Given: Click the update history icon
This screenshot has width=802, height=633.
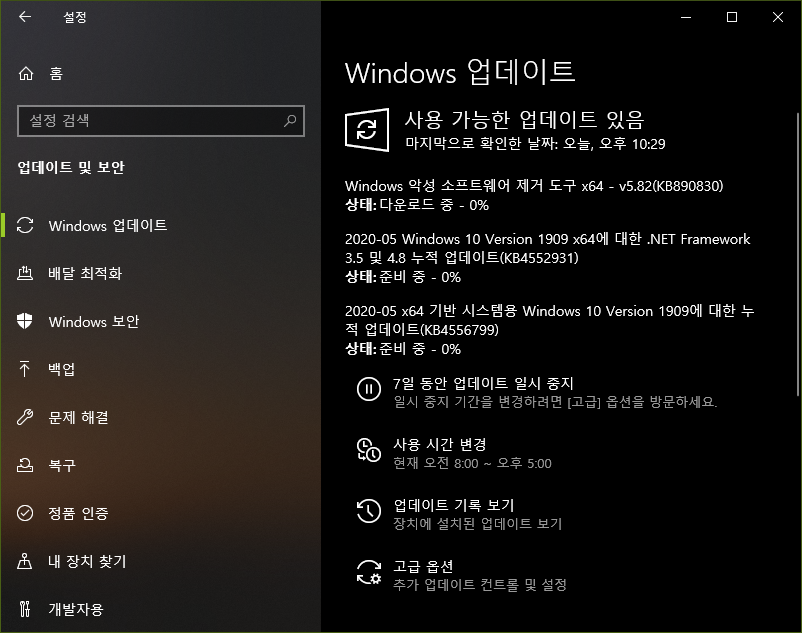Looking at the screenshot, I should click(x=369, y=511).
